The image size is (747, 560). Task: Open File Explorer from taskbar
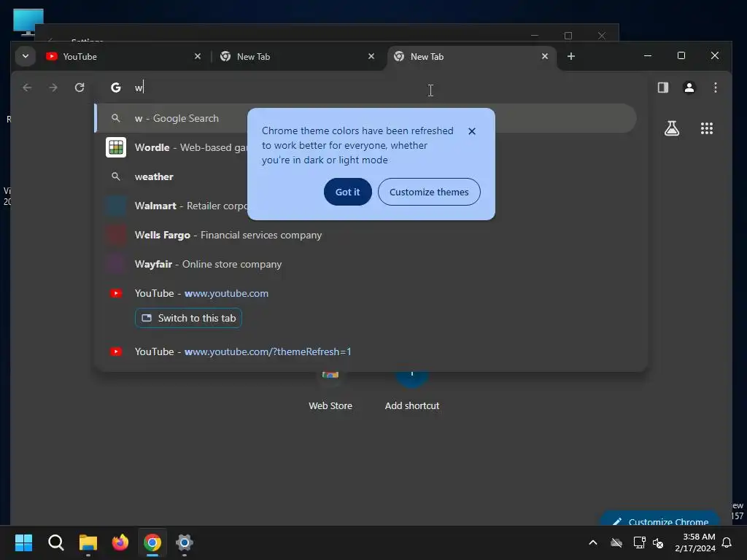[88, 542]
